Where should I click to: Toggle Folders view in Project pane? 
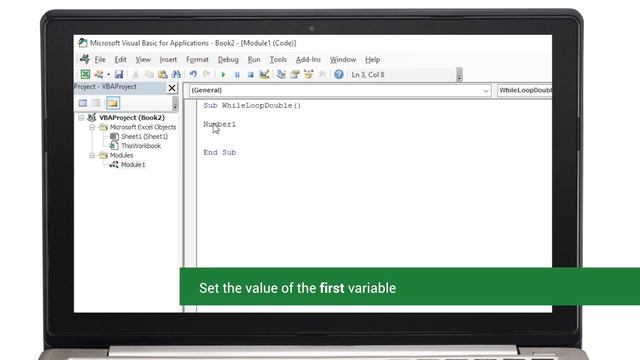(113, 103)
